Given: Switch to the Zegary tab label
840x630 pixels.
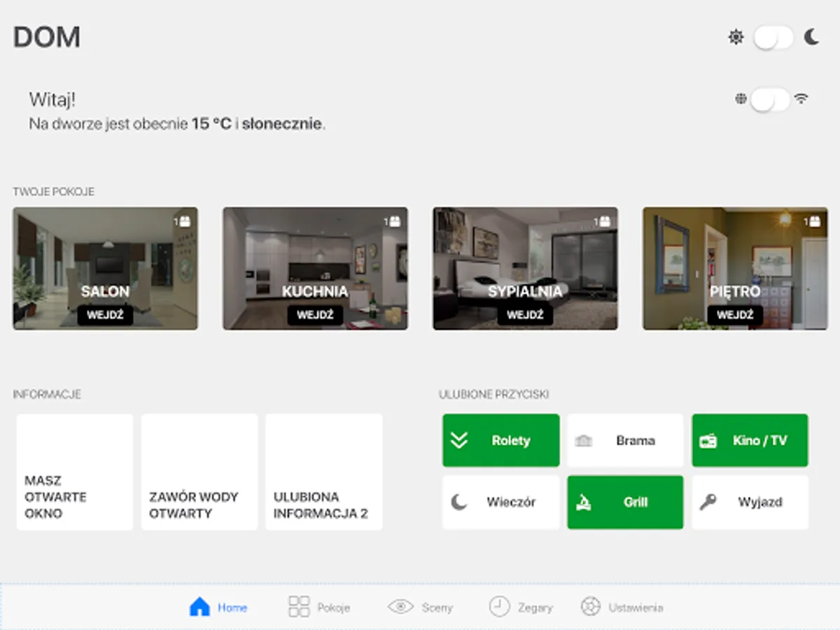Looking at the screenshot, I should [x=535, y=608].
